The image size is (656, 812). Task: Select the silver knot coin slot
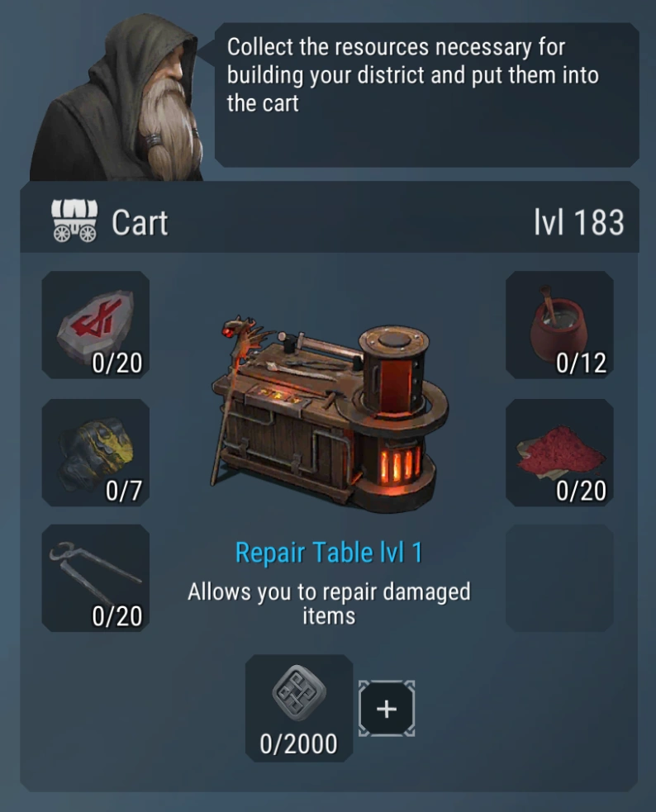299,708
